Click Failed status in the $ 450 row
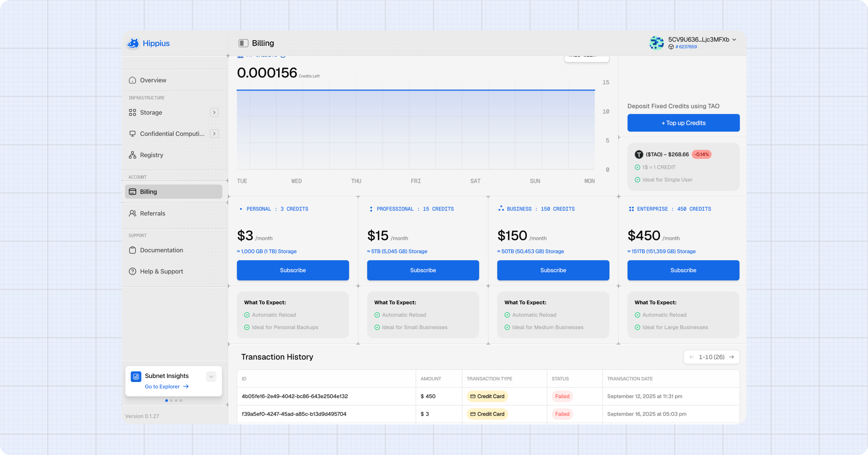This screenshot has height=455, width=868. click(x=562, y=396)
